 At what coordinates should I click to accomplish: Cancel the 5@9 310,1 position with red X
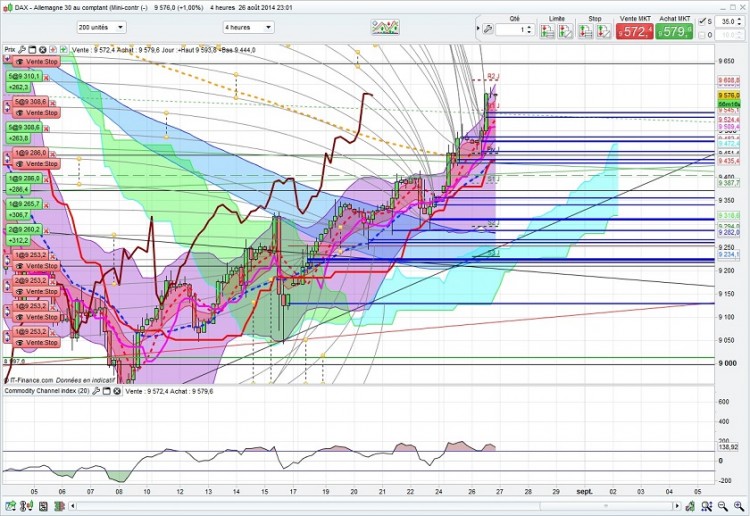(47, 77)
